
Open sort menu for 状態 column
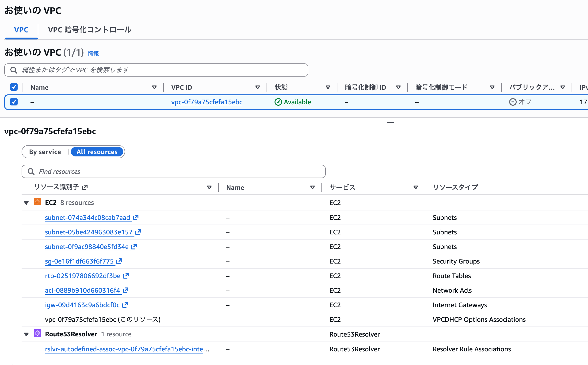(x=328, y=87)
